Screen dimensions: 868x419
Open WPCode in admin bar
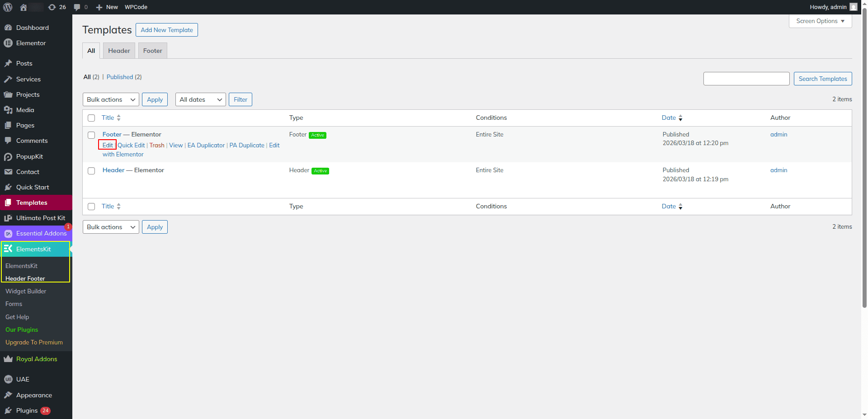point(136,7)
